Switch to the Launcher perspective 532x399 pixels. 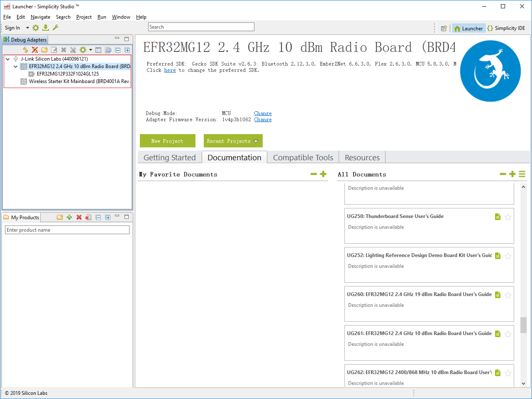pyautogui.click(x=469, y=28)
